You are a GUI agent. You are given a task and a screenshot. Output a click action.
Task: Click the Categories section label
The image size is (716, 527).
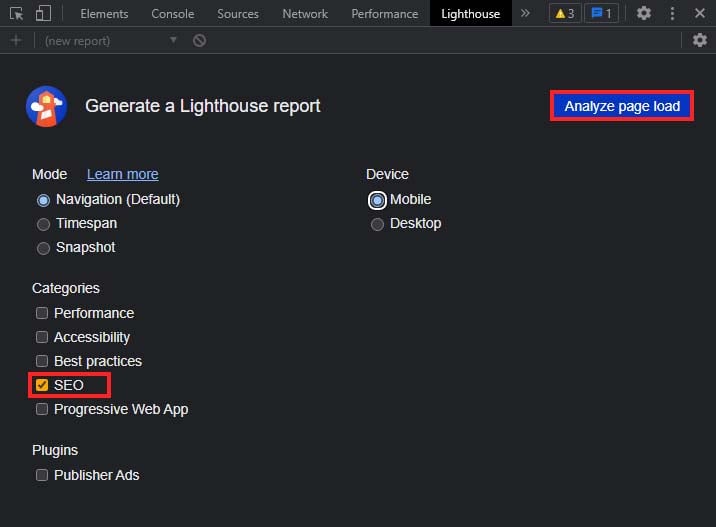[66, 288]
